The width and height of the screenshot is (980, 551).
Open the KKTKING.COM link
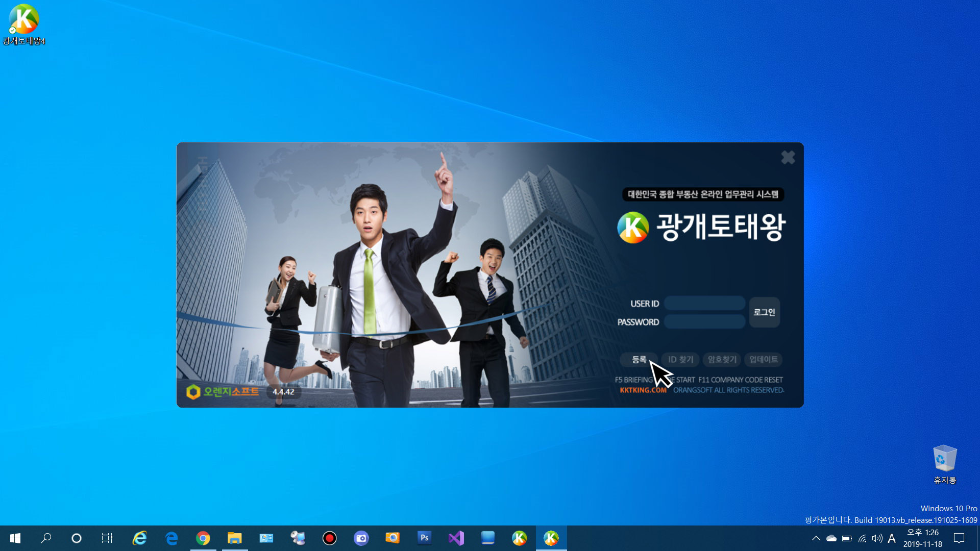[x=643, y=390]
